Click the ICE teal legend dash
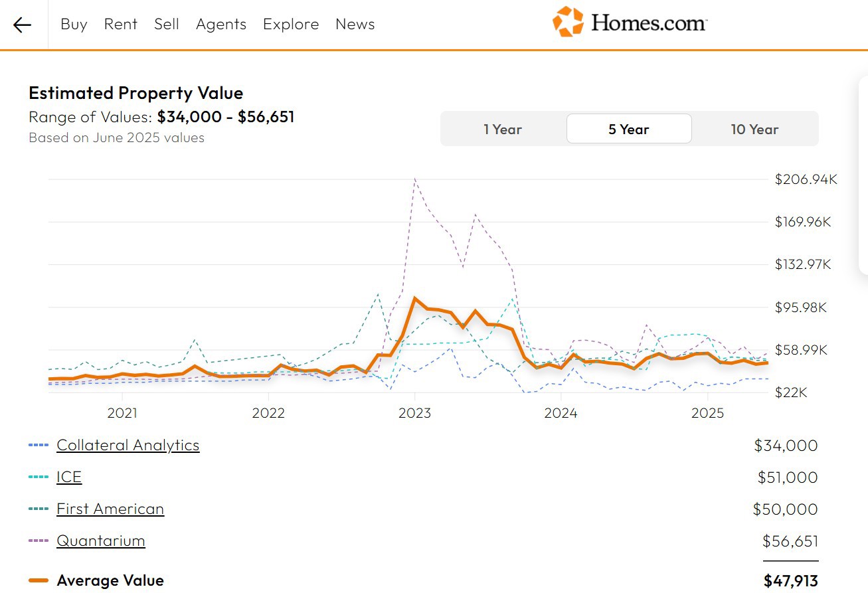The width and height of the screenshot is (868, 593). coord(39,477)
